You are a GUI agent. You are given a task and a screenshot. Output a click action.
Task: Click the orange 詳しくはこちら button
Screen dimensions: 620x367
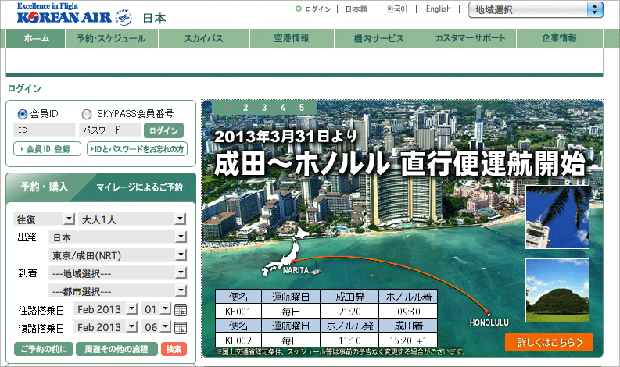pyautogui.click(x=549, y=342)
